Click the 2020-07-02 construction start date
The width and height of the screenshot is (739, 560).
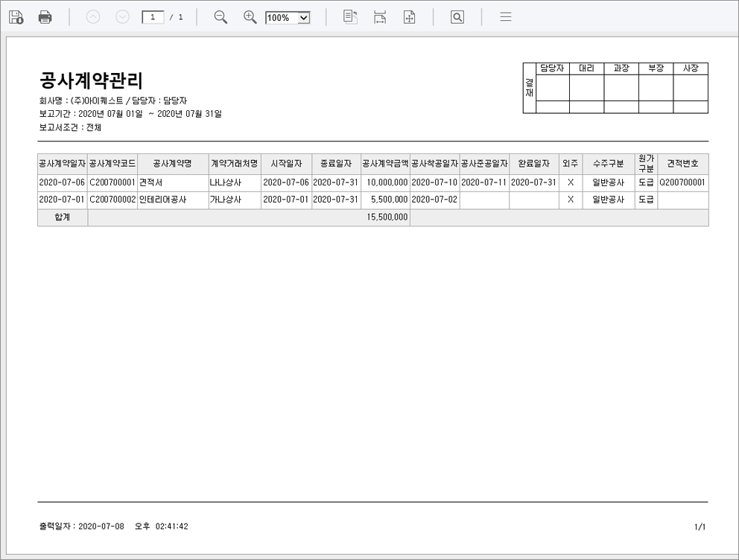(434, 200)
